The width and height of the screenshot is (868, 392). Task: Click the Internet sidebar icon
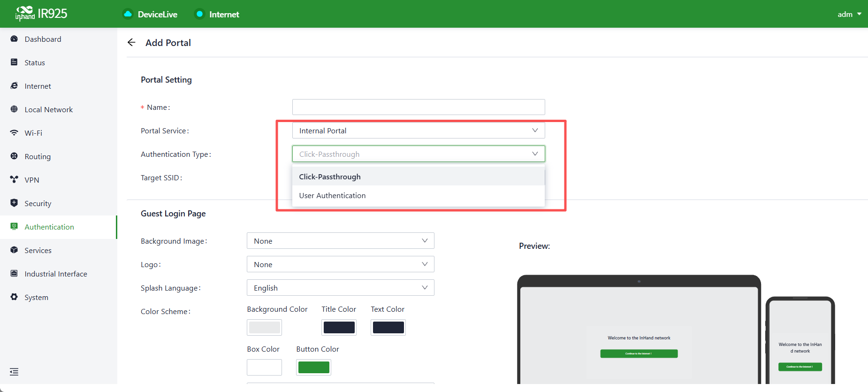point(14,86)
